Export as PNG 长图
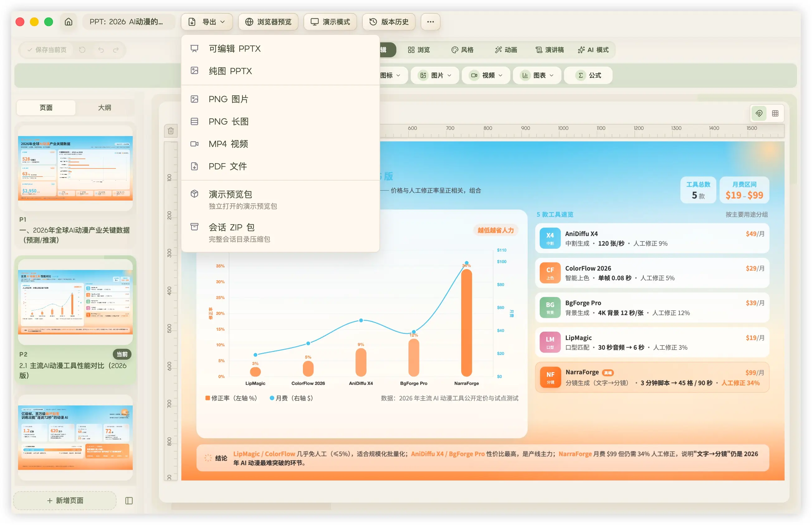The image size is (812, 525). pos(280,121)
